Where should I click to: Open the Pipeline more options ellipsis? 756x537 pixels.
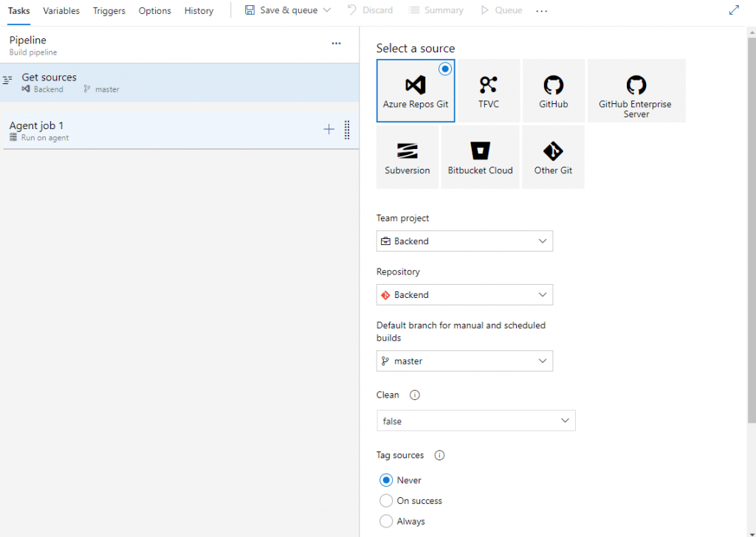point(336,44)
